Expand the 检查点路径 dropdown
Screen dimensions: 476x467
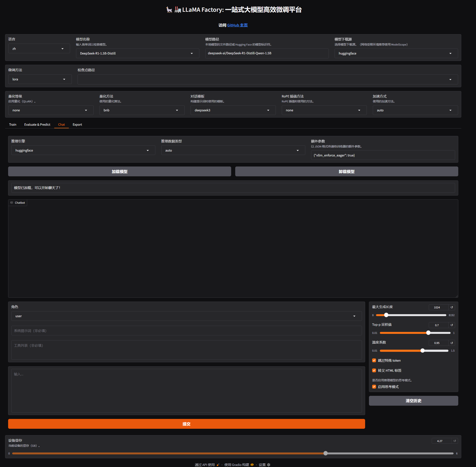coord(267,79)
